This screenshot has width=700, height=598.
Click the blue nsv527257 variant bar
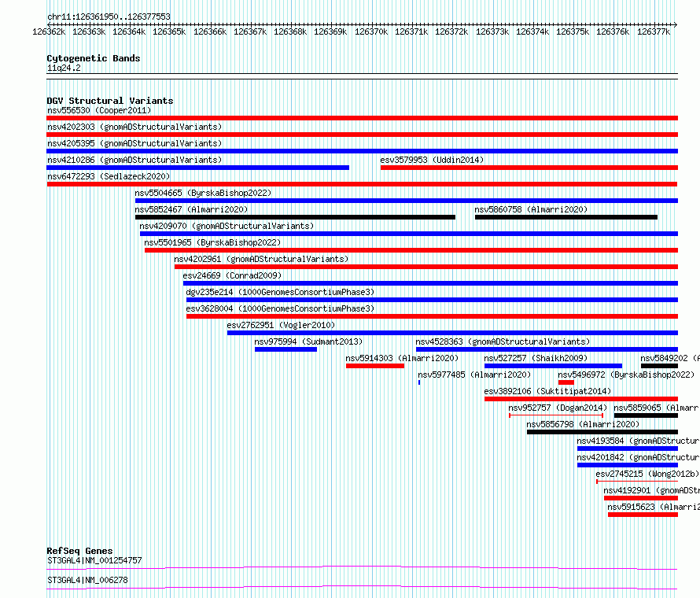click(553, 366)
